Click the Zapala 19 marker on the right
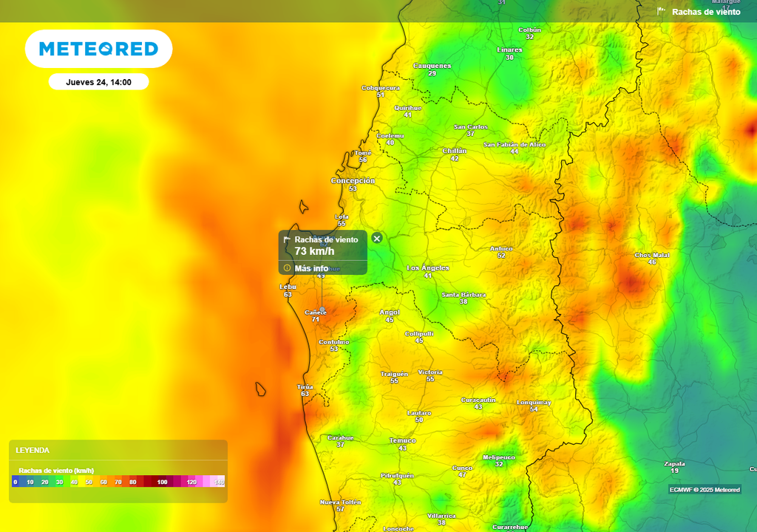 click(673, 466)
